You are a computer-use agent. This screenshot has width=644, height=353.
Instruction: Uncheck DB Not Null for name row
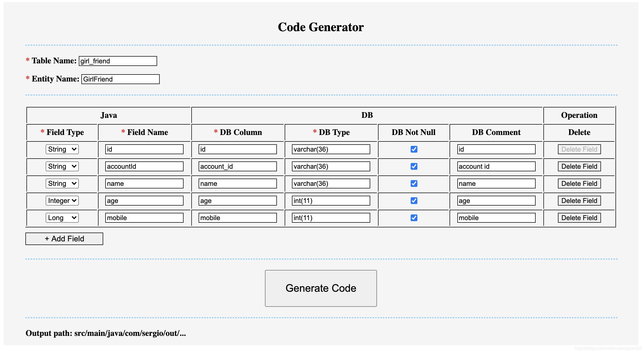(414, 184)
